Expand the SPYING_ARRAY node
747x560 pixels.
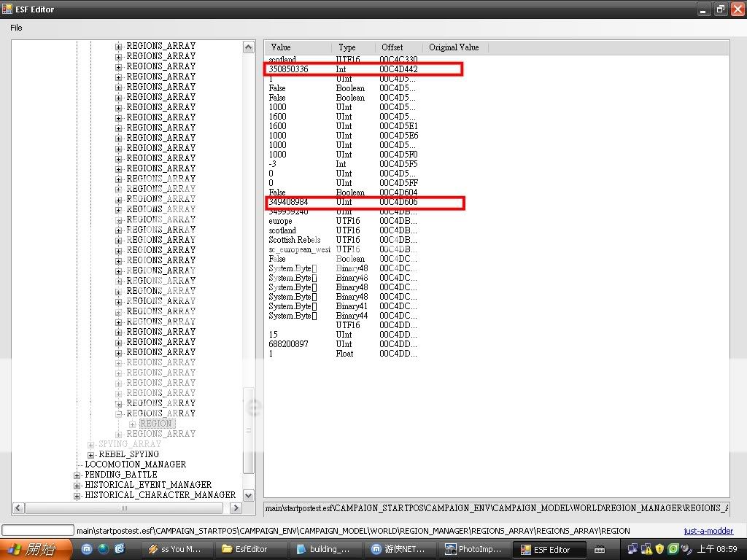pyautogui.click(x=90, y=445)
